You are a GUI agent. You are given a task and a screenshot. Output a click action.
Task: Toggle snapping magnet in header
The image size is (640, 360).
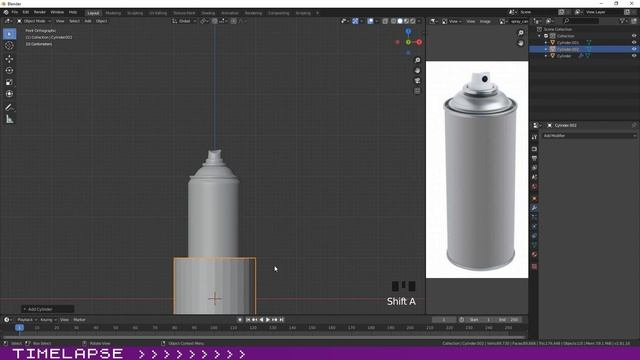coord(215,21)
